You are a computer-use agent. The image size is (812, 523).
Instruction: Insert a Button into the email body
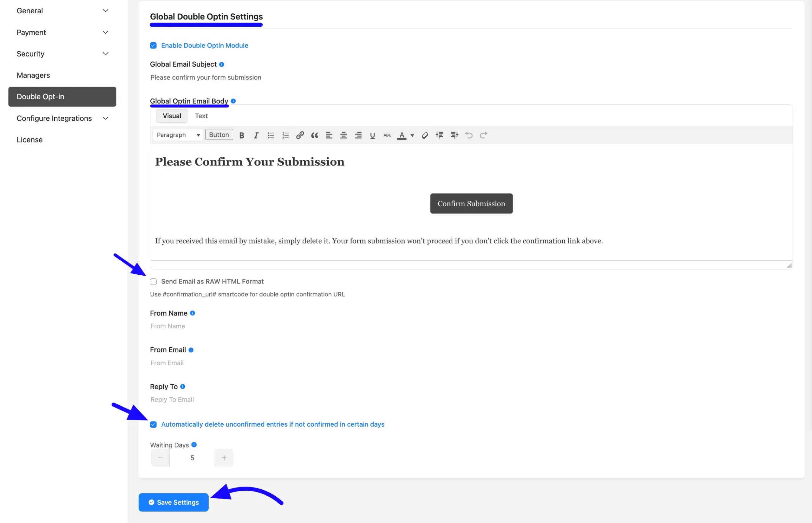219,134
